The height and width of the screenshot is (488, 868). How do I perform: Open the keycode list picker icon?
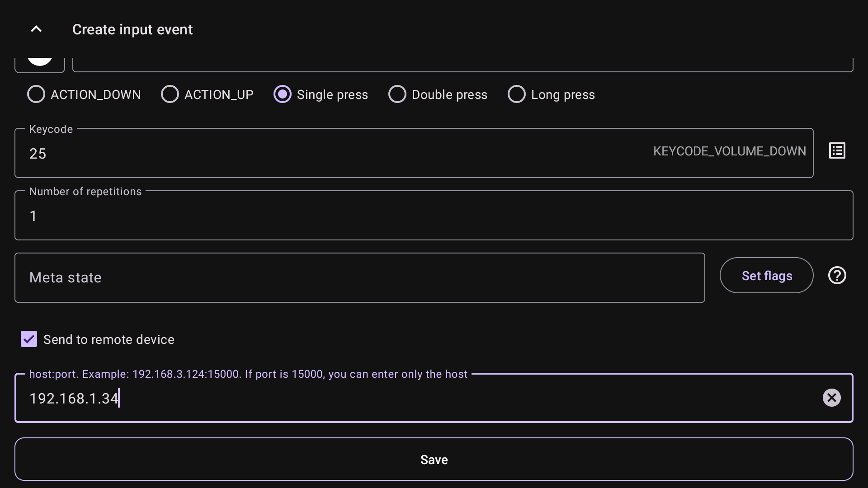tap(837, 151)
